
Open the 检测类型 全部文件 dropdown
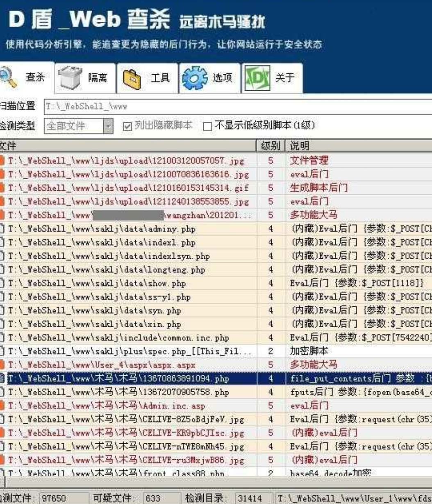coord(108,126)
